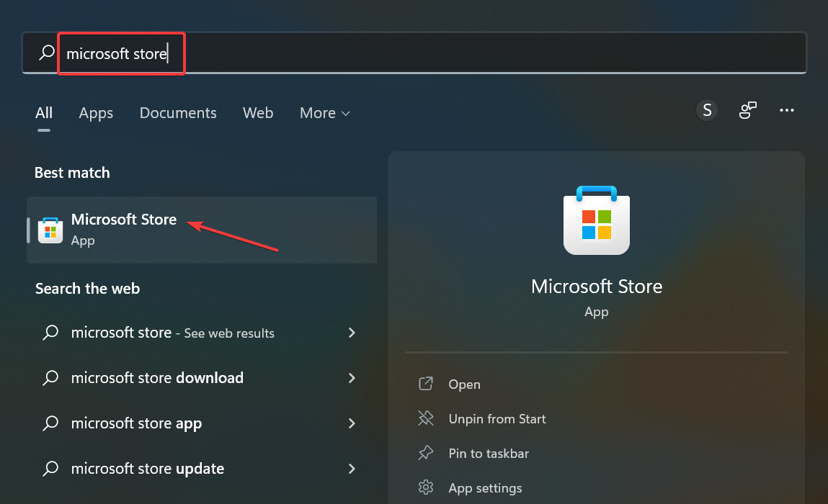828x504 pixels.
Task: Click the search icon beside microsoft store download
Action: 50,377
